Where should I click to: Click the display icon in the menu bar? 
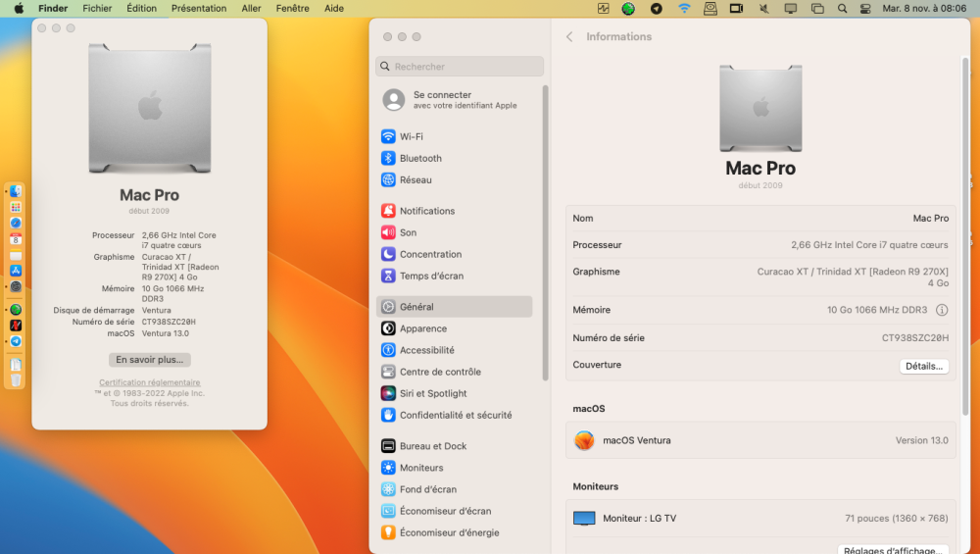(791, 8)
